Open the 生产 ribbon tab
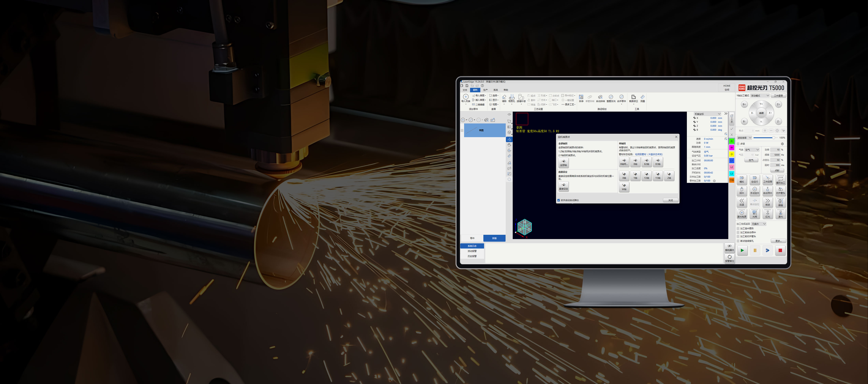 [485, 90]
